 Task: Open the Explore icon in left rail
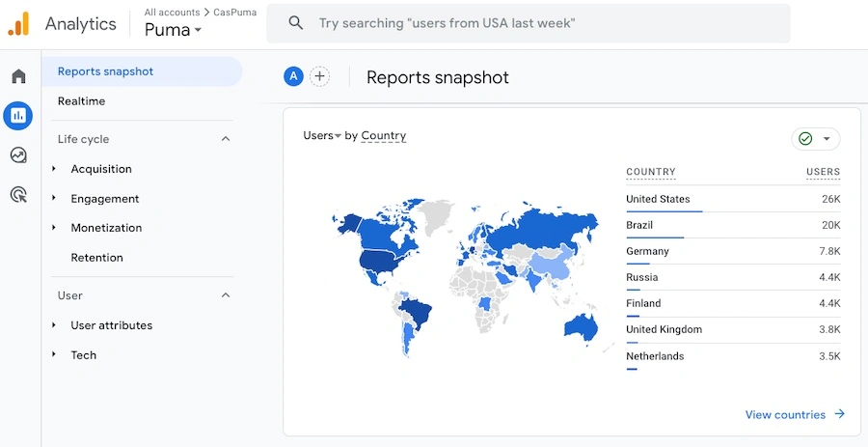point(18,155)
